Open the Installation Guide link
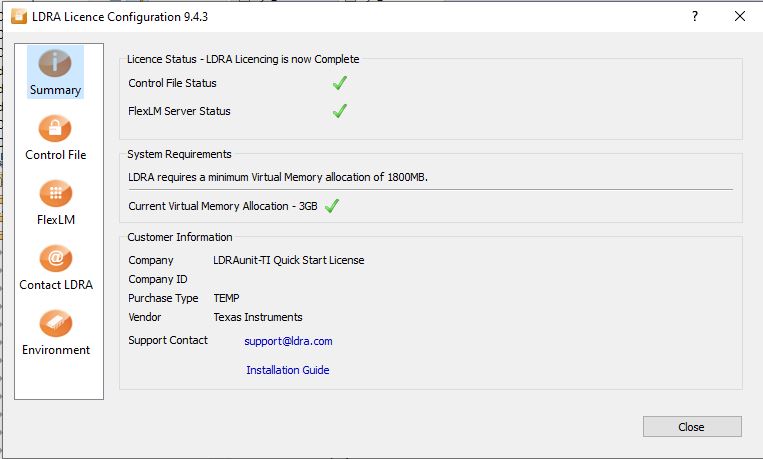Viewport: 763px width, 459px height. point(288,370)
